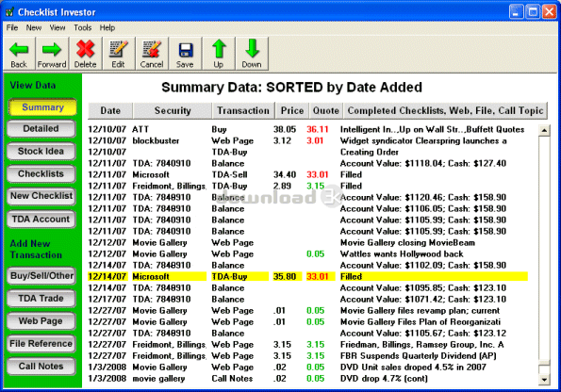
Task: Click the green Forward arrow icon
Action: point(52,49)
